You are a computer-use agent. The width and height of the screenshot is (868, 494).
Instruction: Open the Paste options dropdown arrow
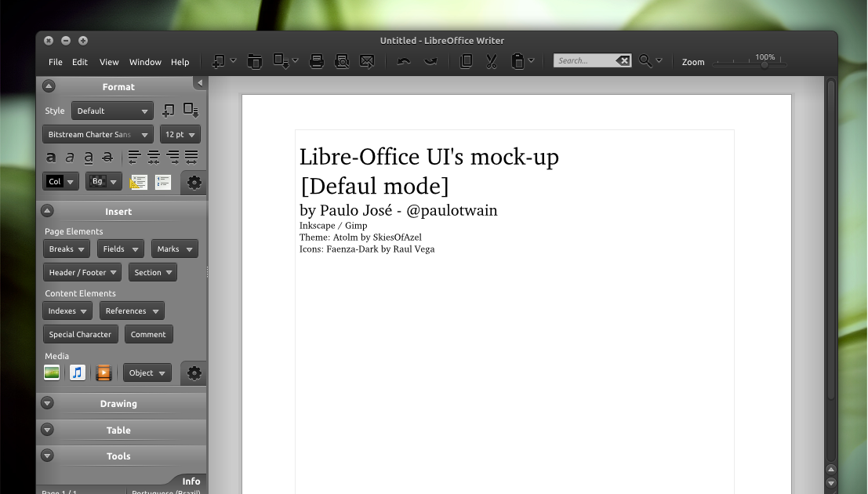coord(531,60)
